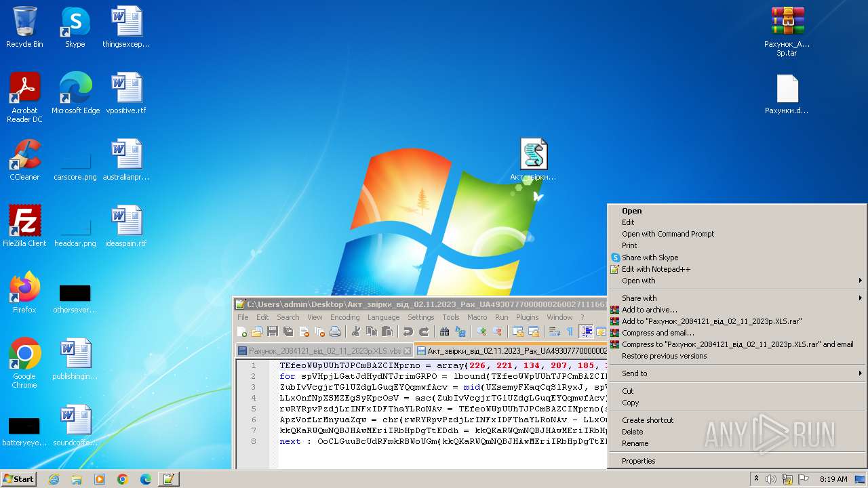Click the CCleaner desktop icon
The height and width of the screenshot is (488, 868).
[x=24, y=159]
